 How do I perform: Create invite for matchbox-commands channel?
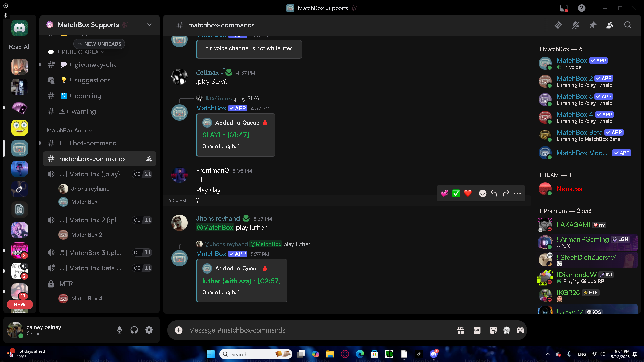tap(149, 159)
